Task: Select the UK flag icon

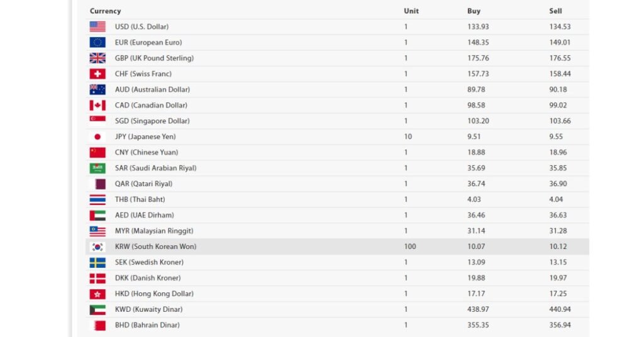Action: click(x=97, y=58)
